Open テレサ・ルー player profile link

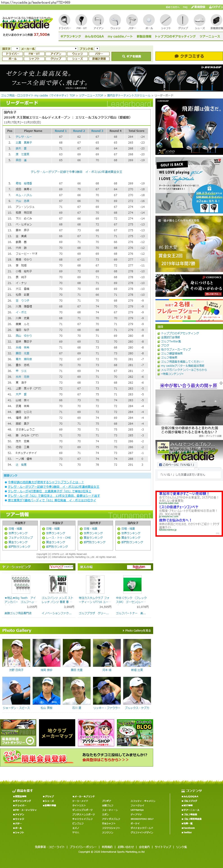[x=24, y=137]
